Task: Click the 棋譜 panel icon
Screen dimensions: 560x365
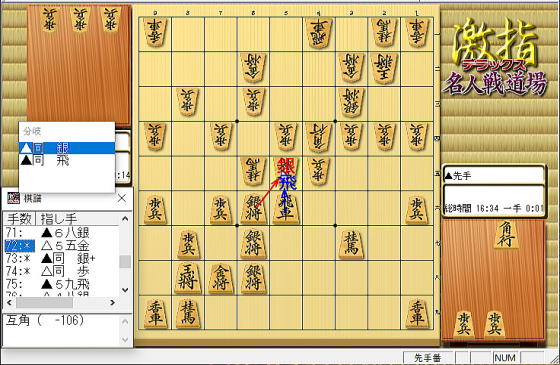Action: point(14,198)
